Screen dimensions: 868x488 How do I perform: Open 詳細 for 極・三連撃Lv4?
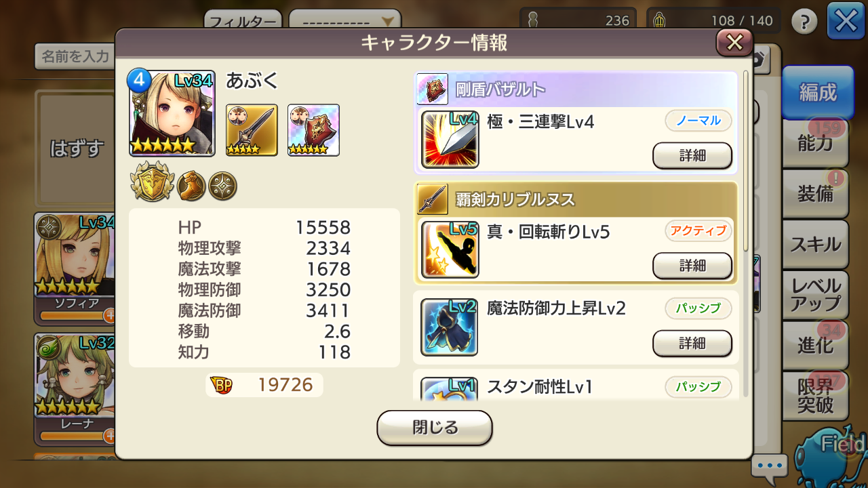[692, 155]
